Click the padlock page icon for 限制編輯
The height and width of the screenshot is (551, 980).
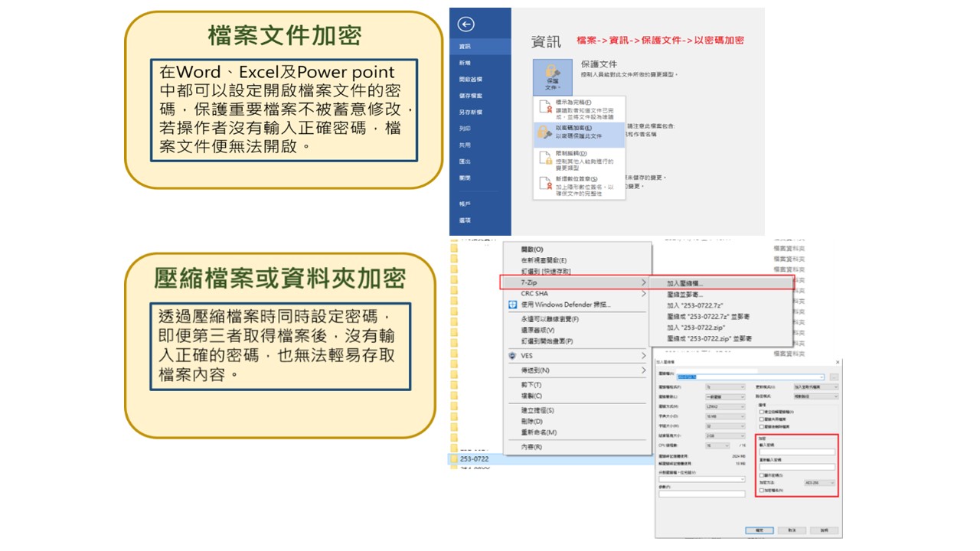click(544, 158)
